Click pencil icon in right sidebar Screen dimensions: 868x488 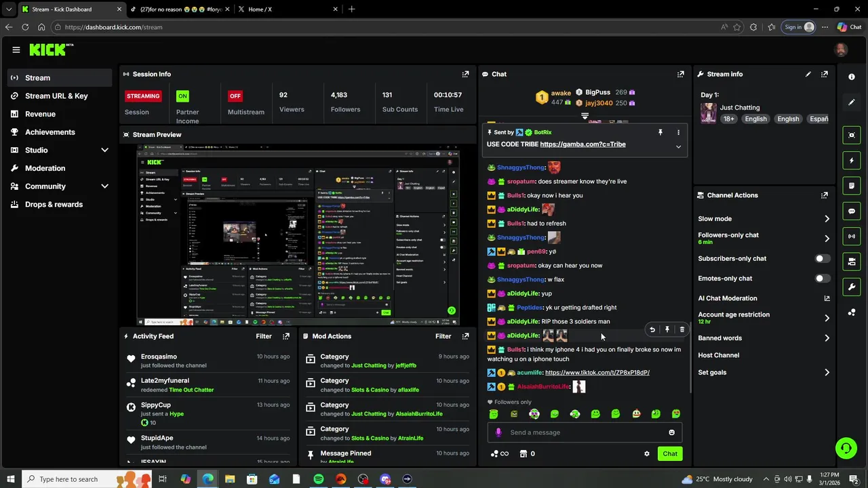click(852, 102)
